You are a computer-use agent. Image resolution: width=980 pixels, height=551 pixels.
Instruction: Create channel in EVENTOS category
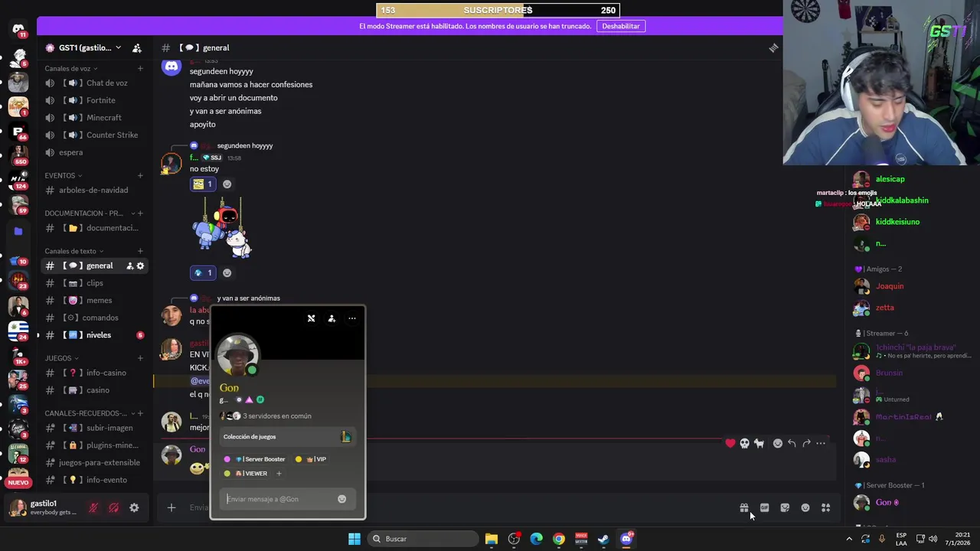[140, 175]
